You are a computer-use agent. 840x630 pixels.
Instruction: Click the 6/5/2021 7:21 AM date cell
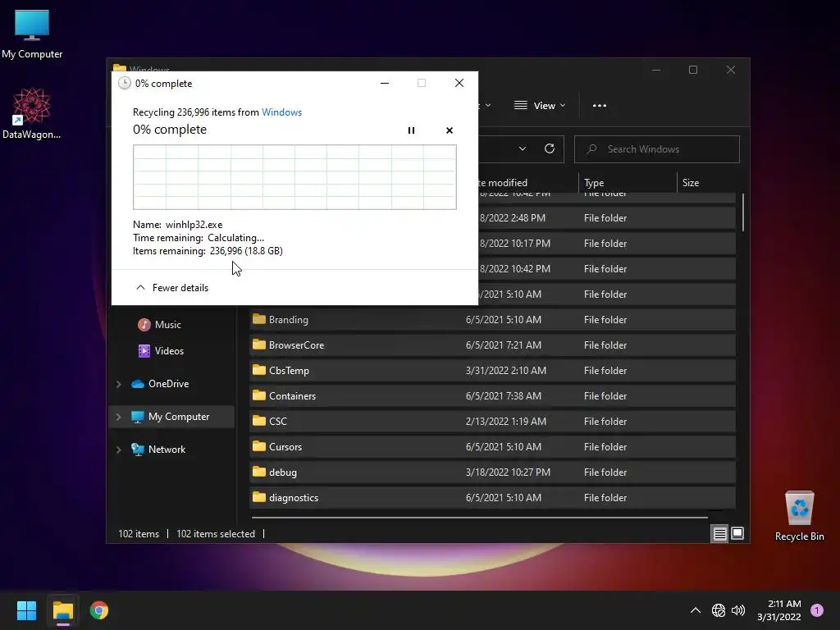(x=503, y=345)
